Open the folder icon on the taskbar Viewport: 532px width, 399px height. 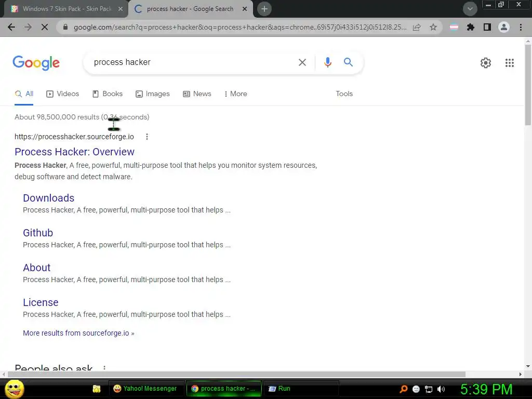97,389
